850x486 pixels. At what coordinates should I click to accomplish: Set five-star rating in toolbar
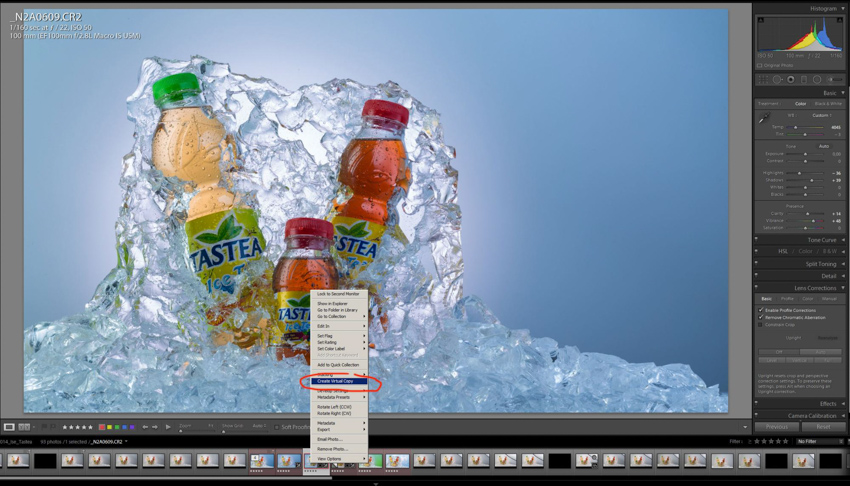(x=90, y=427)
